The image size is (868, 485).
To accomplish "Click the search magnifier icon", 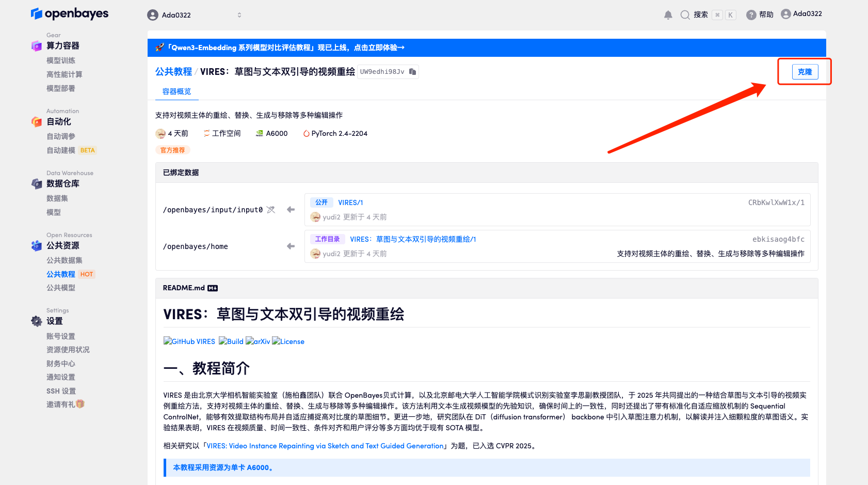I will (685, 15).
